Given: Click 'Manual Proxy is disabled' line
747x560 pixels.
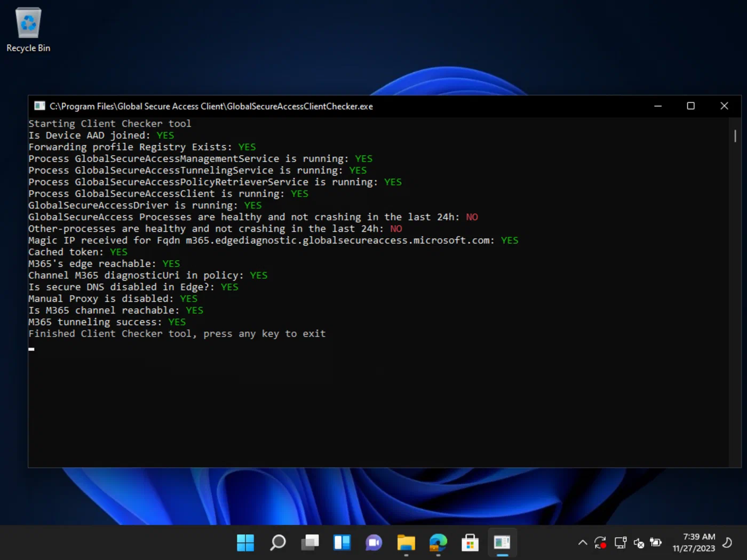Looking at the screenshot, I should click(113, 299).
